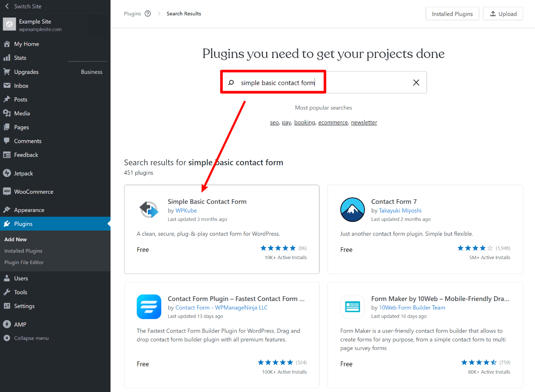Screen dimensions: 535x392
Task: Click the Jetpack lightning icon
Action: (x=7, y=173)
